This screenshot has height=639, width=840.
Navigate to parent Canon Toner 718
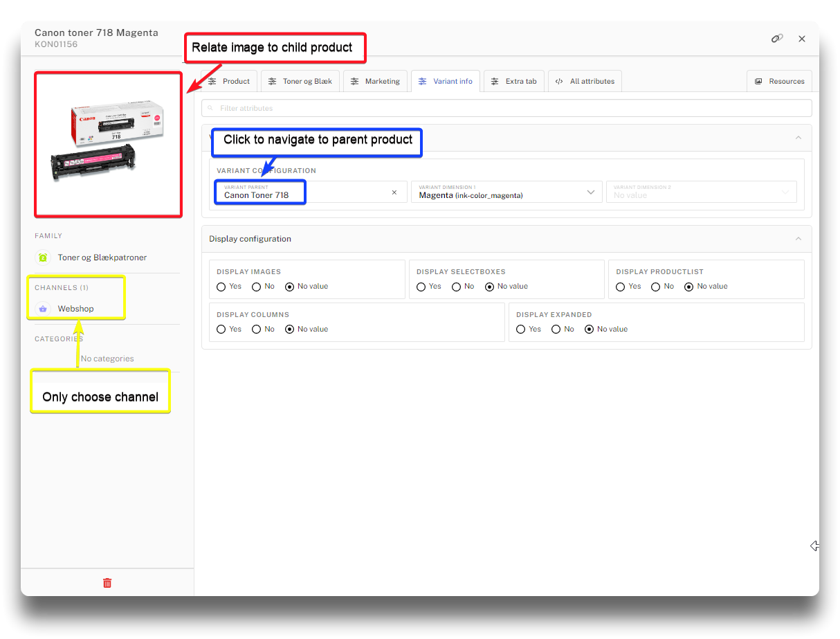click(x=257, y=195)
